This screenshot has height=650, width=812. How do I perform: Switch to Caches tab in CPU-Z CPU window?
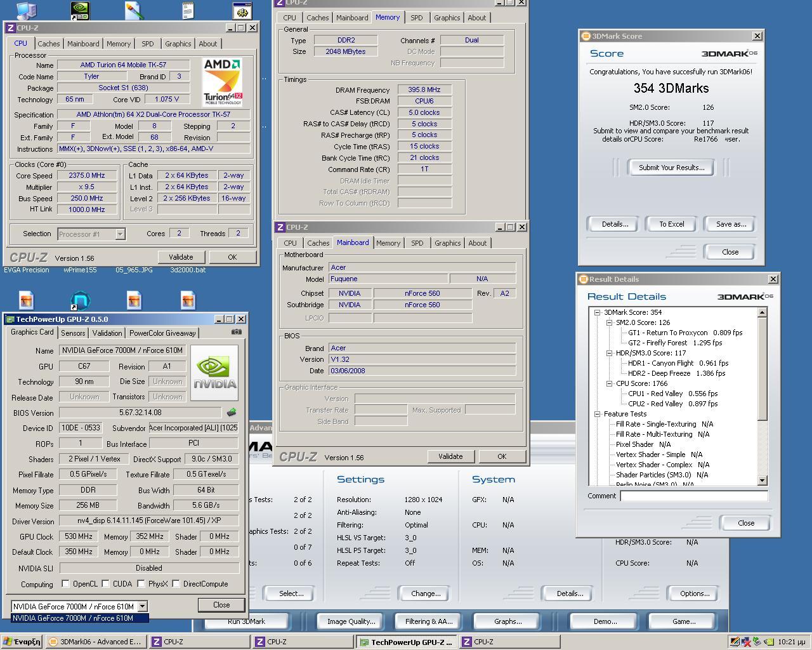tap(49, 44)
